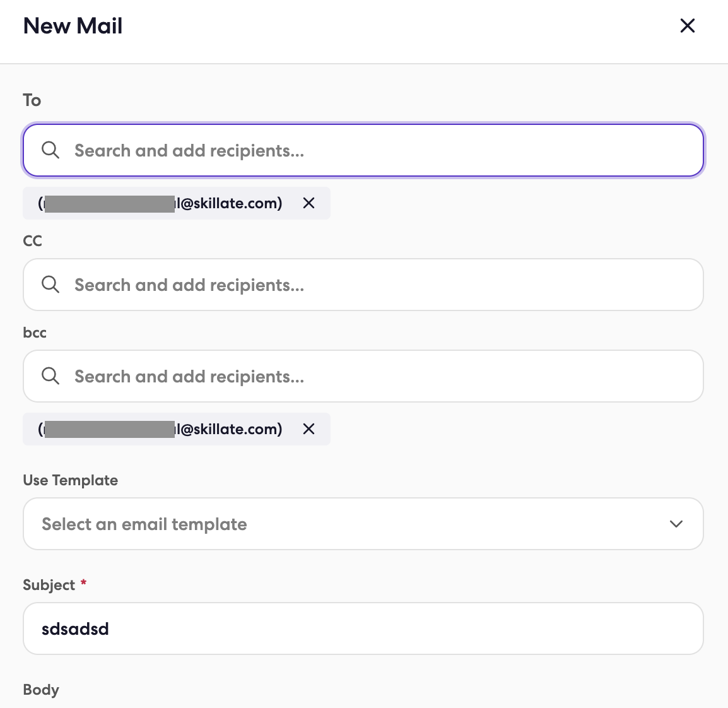Focus the To recipients search box

tap(363, 150)
